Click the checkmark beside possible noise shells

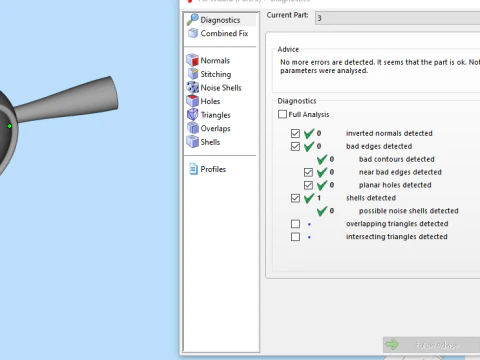(322, 211)
